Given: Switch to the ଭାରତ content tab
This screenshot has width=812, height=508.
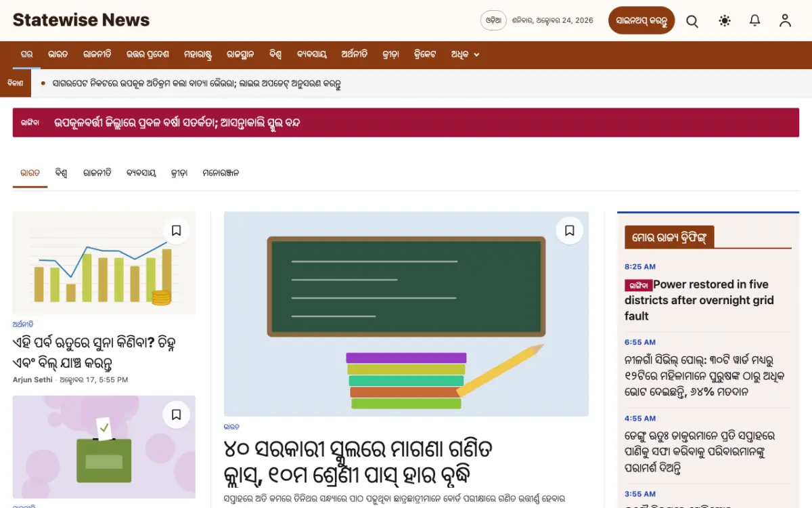Looking at the screenshot, I should (30, 173).
